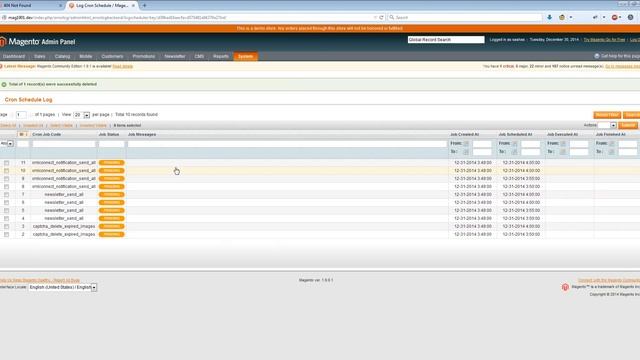Click the Job Messages filter field
This screenshot has height=360, width=640.
(287, 144)
